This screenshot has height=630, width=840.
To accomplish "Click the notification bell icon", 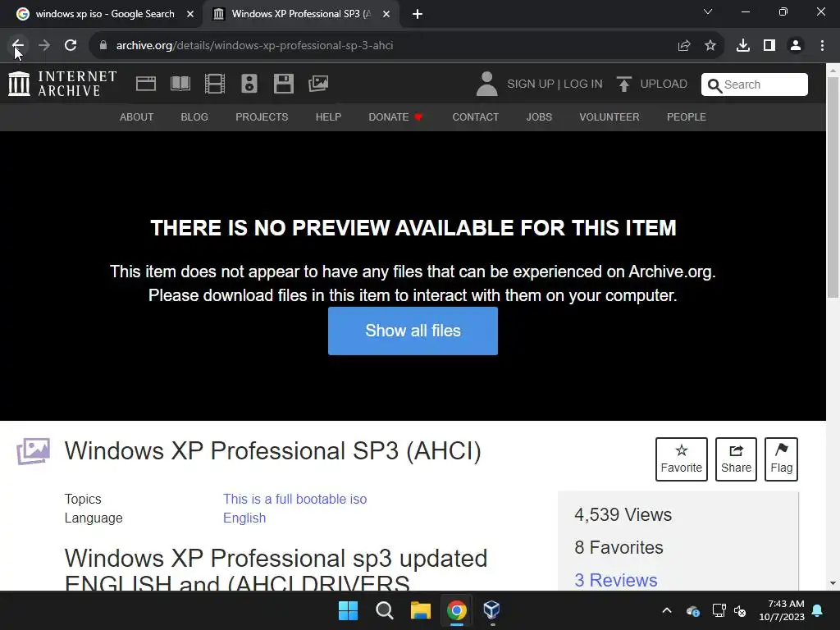I will pos(818,610).
